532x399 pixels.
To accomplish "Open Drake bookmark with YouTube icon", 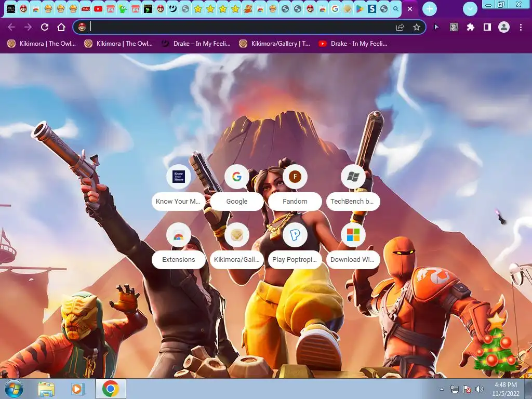I will (353, 44).
